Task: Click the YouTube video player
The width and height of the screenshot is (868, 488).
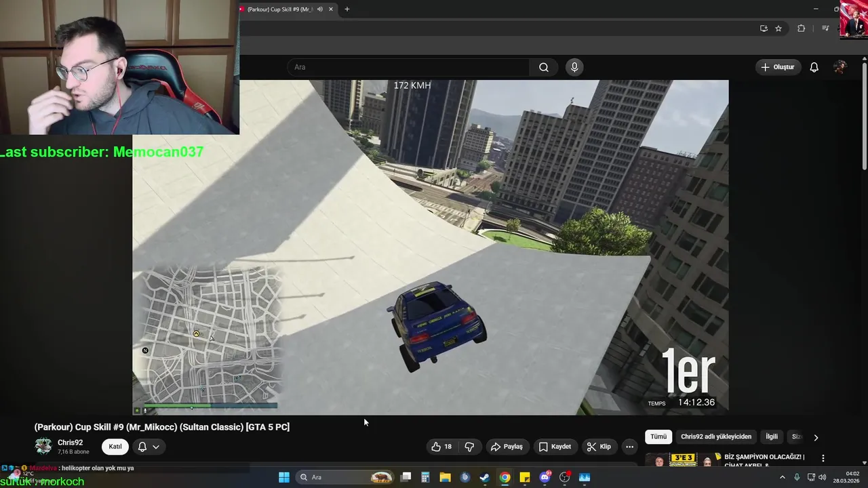Action: (x=431, y=247)
